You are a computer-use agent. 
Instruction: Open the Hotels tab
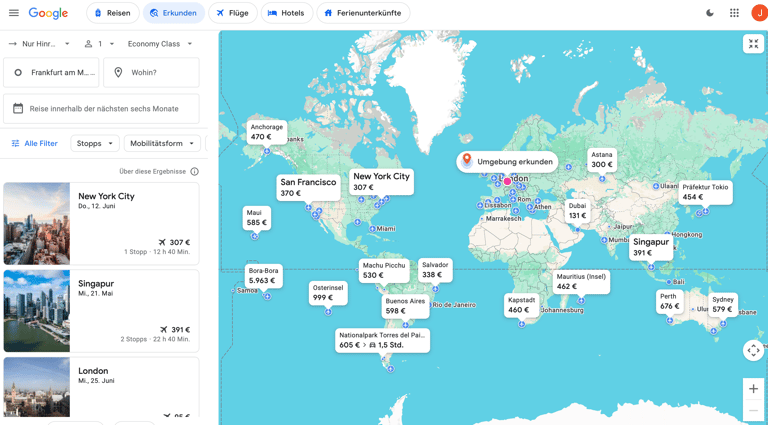(x=287, y=13)
